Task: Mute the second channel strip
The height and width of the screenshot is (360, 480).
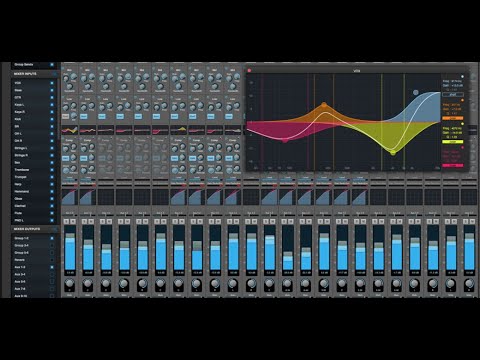Action: coord(91,221)
